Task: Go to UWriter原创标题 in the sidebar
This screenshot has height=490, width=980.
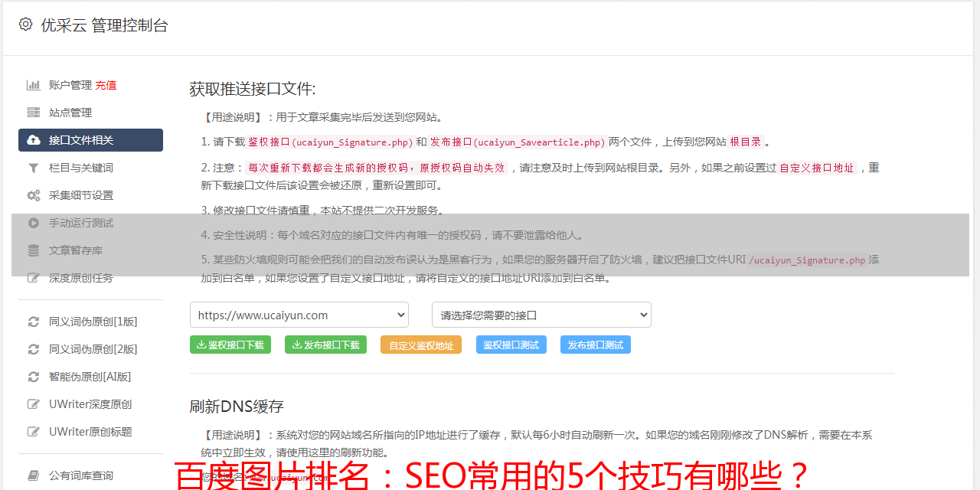Action: 90,432
